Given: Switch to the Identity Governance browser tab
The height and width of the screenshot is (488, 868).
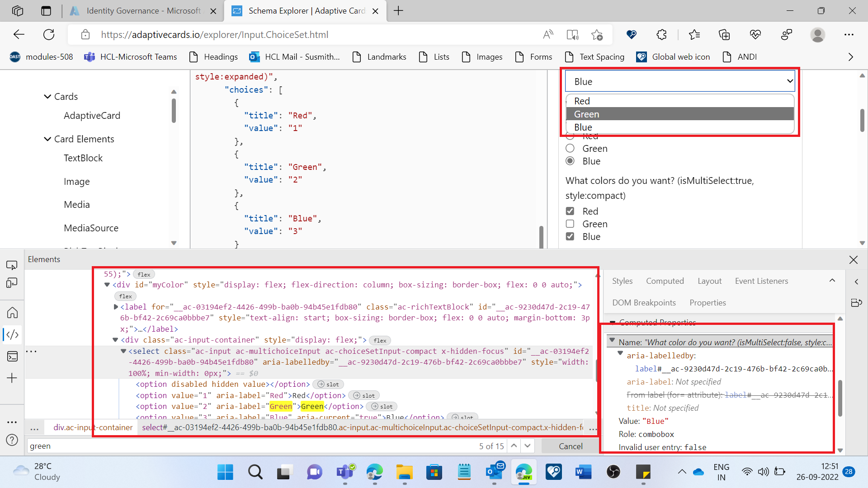Looking at the screenshot, I should (136, 10).
